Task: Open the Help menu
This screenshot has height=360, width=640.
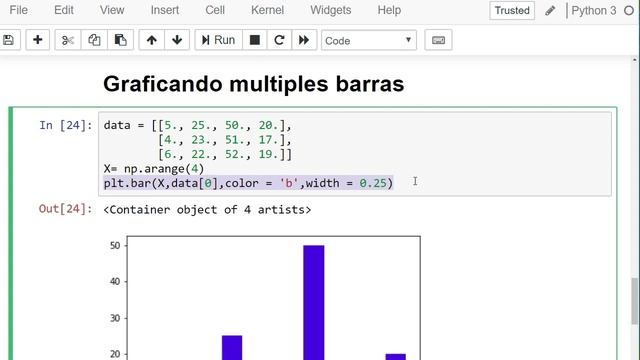Action: click(x=389, y=10)
